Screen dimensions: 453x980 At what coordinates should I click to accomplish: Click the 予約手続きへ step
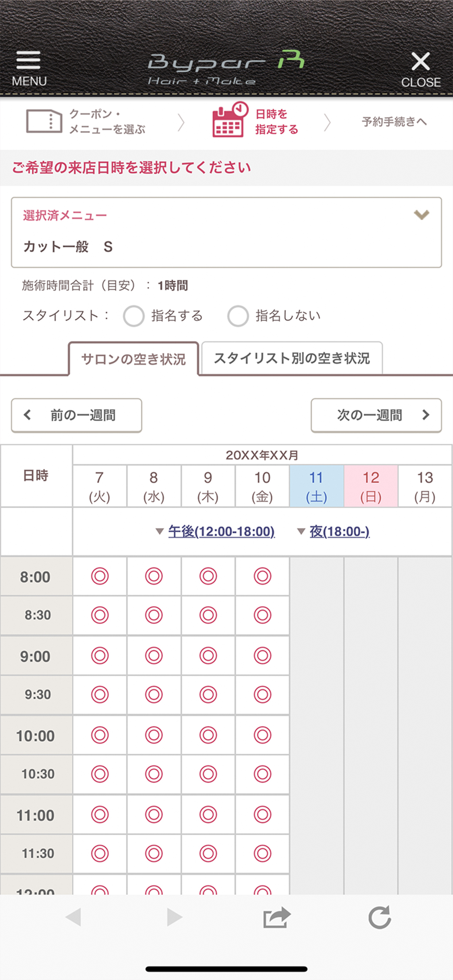[394, 122]
